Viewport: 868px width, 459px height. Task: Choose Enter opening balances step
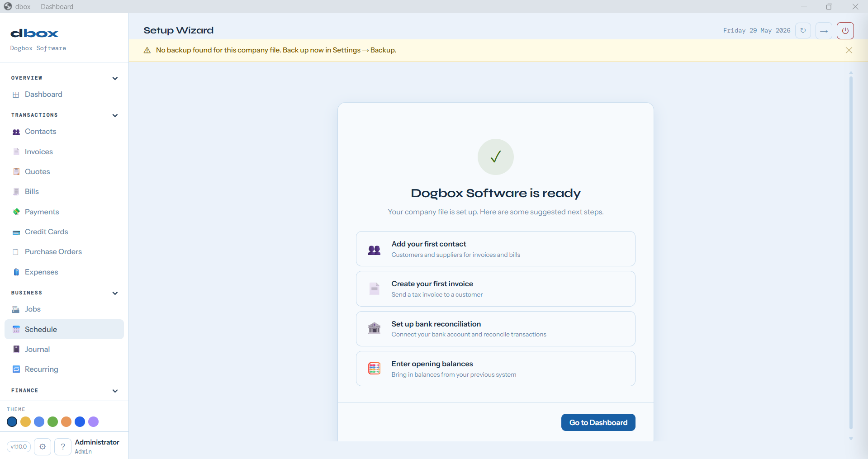coord(495,369)
